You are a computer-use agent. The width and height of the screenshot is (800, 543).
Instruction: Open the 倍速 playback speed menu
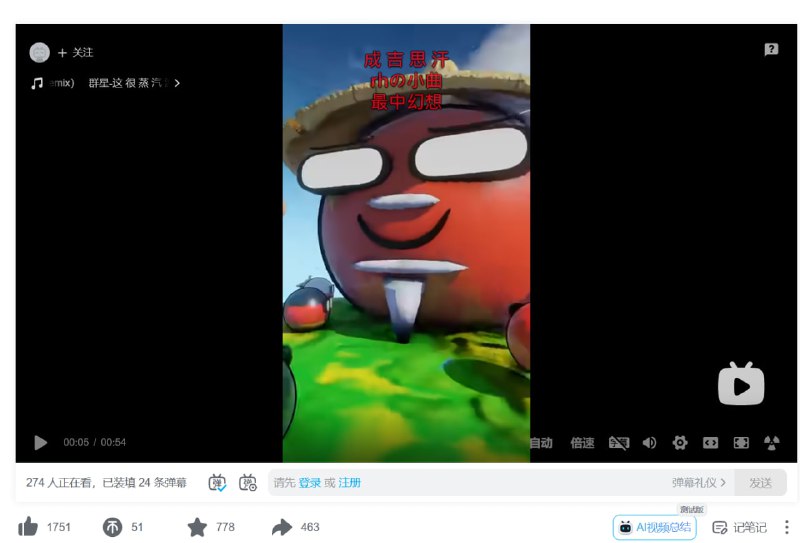coord(582,442)
